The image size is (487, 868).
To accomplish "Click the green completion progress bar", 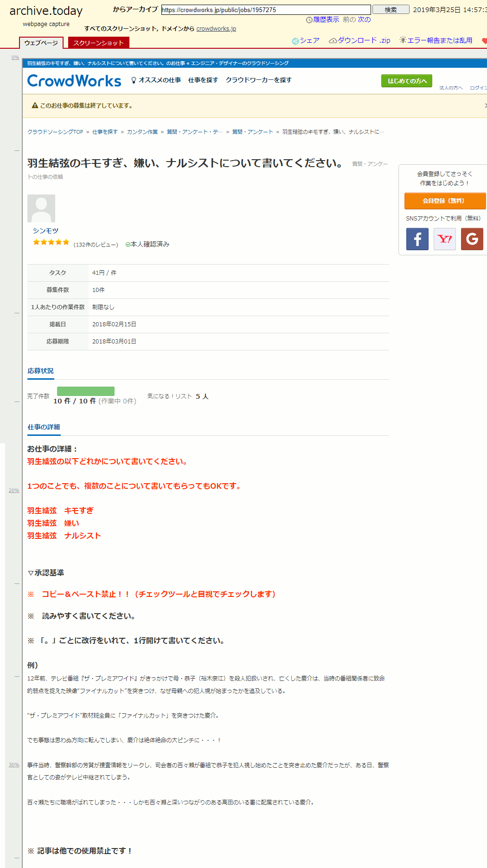I will (x=86, y=391).
